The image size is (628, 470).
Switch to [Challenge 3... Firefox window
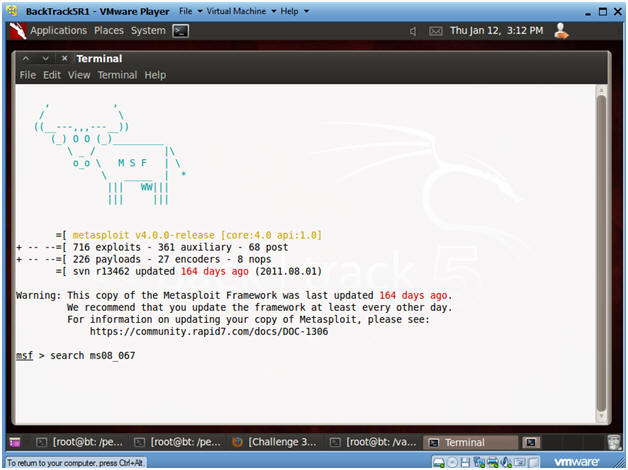point(276,442)
